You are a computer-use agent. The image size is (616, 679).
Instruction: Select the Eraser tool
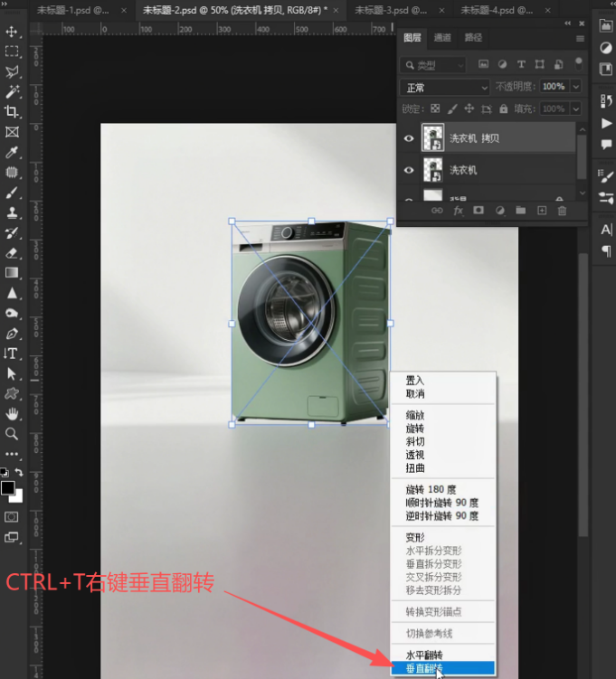[x=12, y=253]
